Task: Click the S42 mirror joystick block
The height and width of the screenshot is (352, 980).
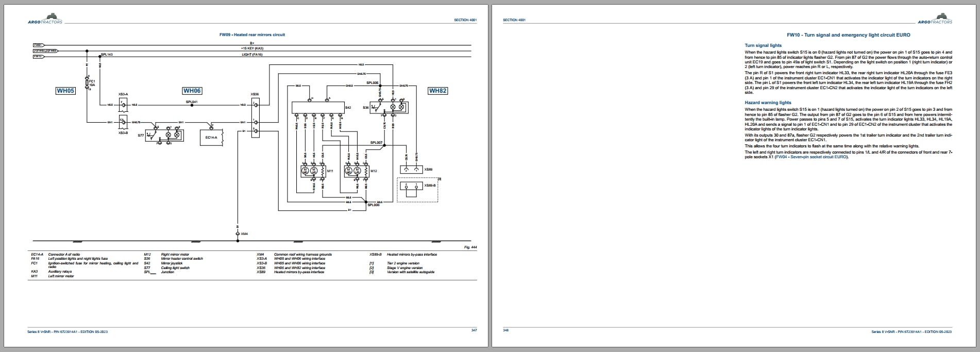Action: (318, 108)
